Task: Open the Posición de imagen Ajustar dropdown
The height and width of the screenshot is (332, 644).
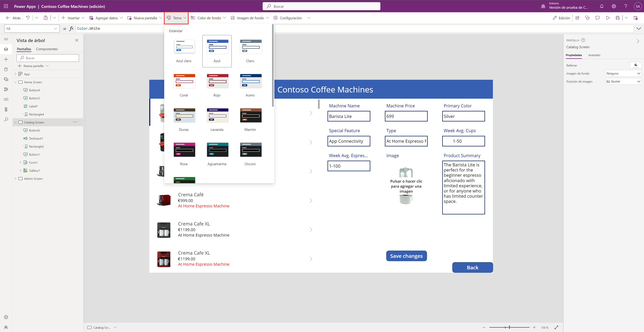Action: [x=624, y=81]
